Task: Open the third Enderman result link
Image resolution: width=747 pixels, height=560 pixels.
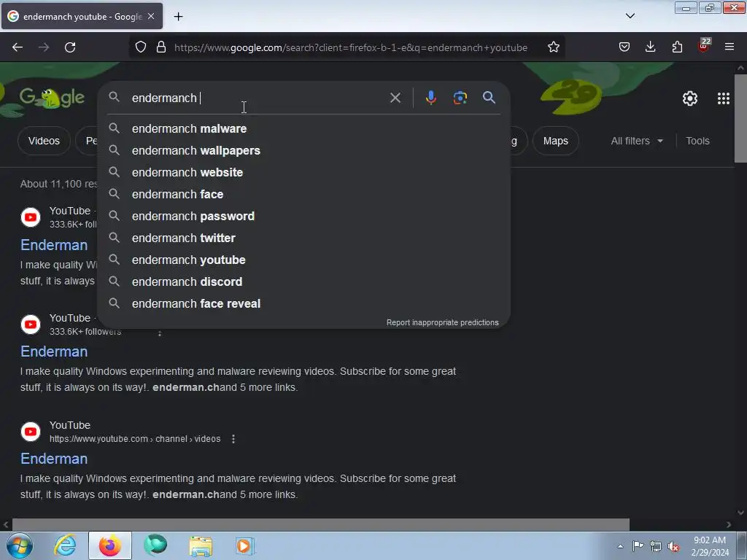Action: pyautogui.click(x=54, y=459)
